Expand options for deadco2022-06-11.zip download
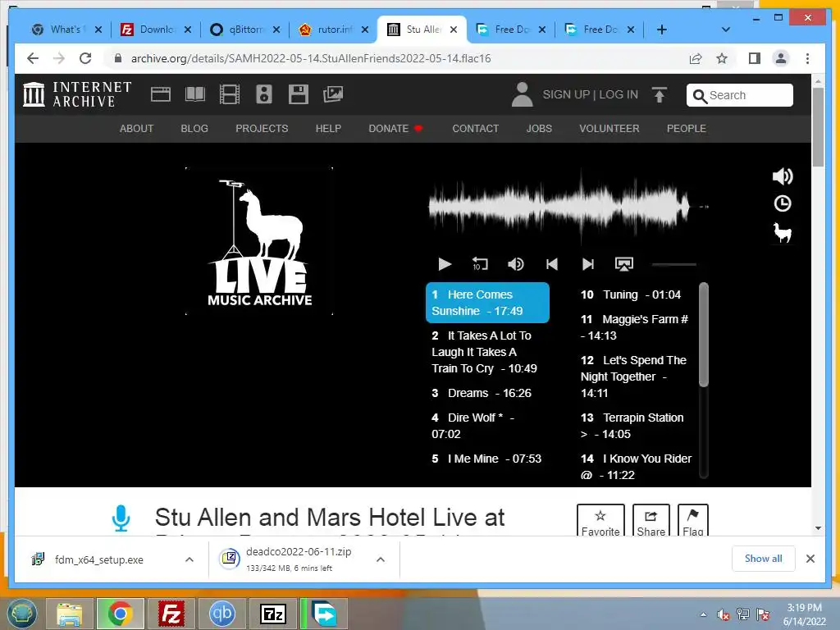840x630 pixels. pyautogui.click(x=381, y=559)
